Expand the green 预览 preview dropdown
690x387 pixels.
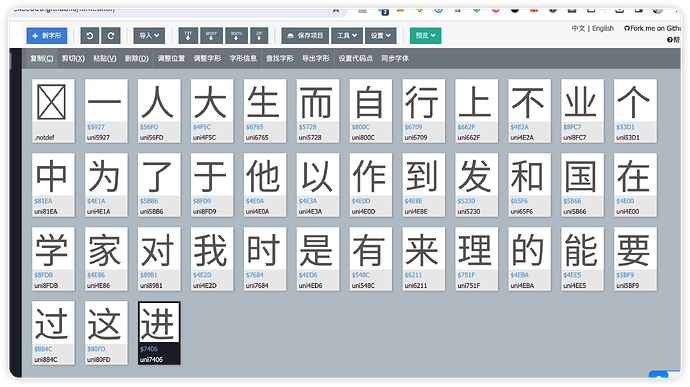426,36
